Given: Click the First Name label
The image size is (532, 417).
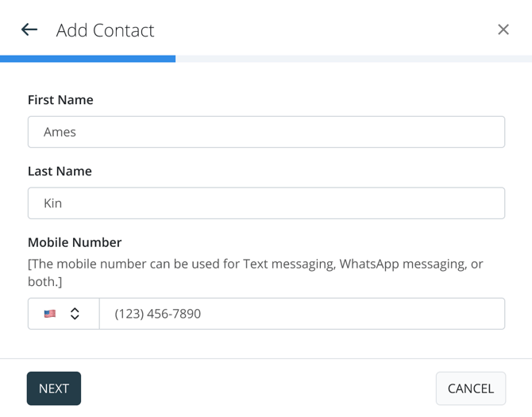Looking at the screenshot, I should [60, 100].
